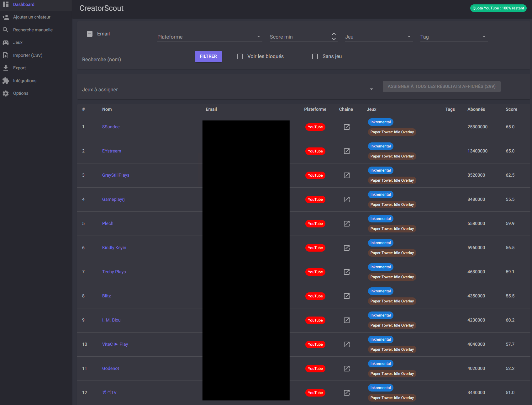This screenshot has height=405, width=532.
Task: Open I. M. Bixu channel link icon
Action: 347,320
